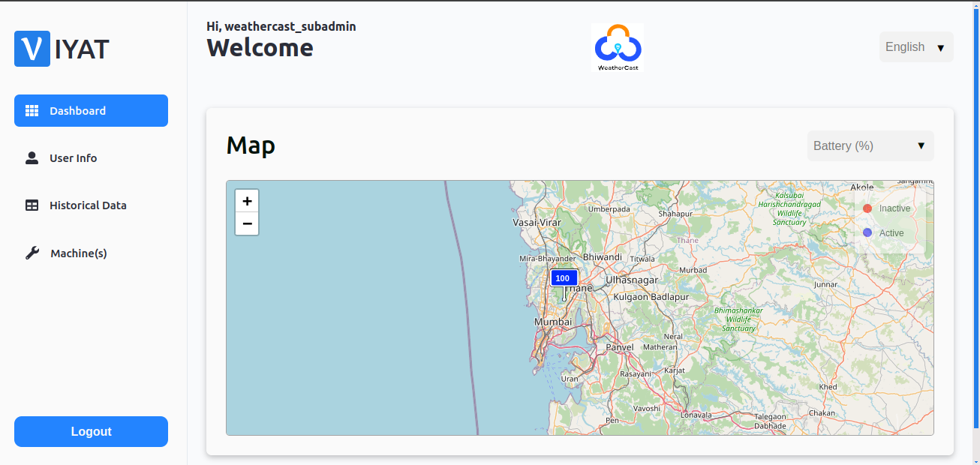This screenshot has width=980, height=465.
Task: Click the User Info person icon
Action: click(x=32, y=158)
